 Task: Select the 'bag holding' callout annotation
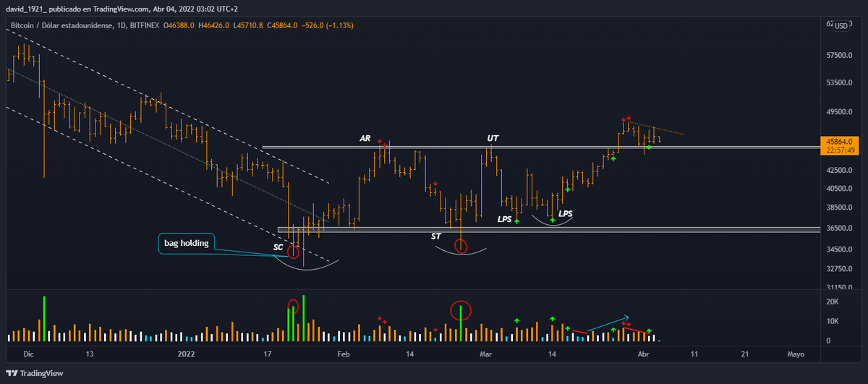click(x=186, y=243)
